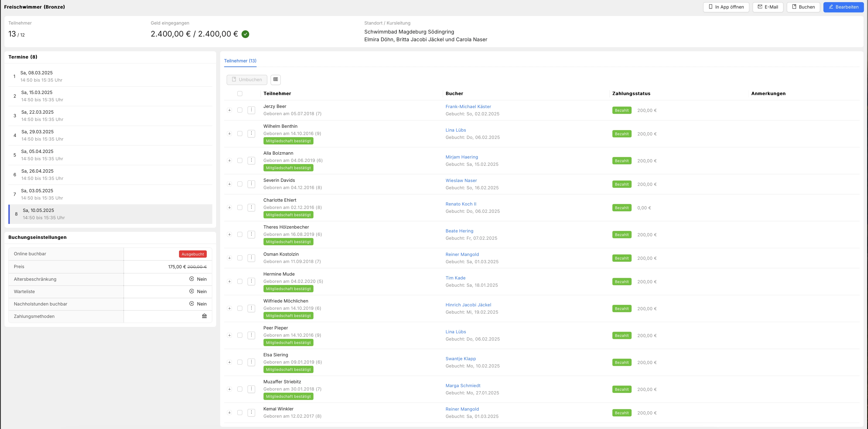Open three-dot menu for Kemal Winkler
Image resolution: width=868 pixels, height=429 pixels.
pos(251,413)
